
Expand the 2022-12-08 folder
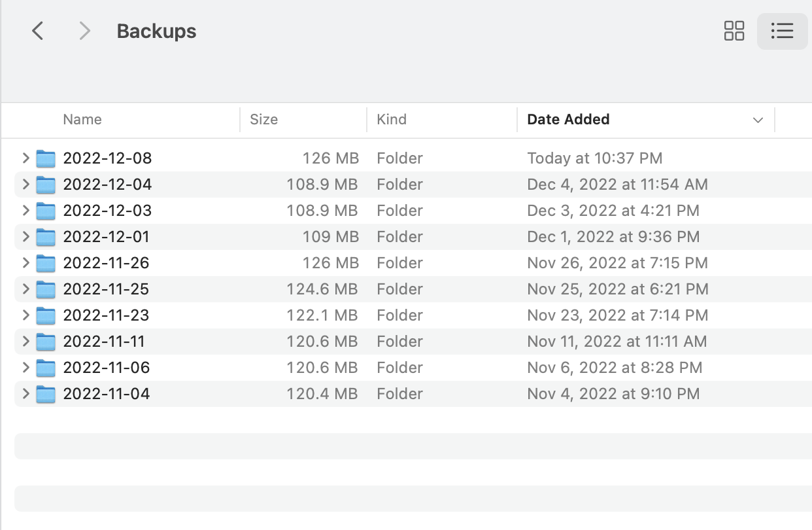click(25, 158)
